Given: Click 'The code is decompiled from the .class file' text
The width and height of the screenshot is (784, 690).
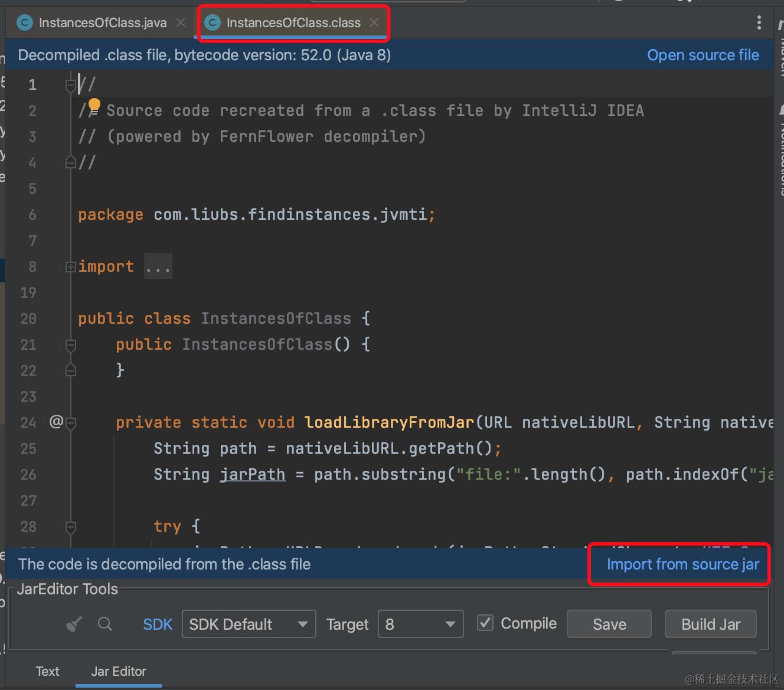Looking at the screenshot, I should coord(164,564).
